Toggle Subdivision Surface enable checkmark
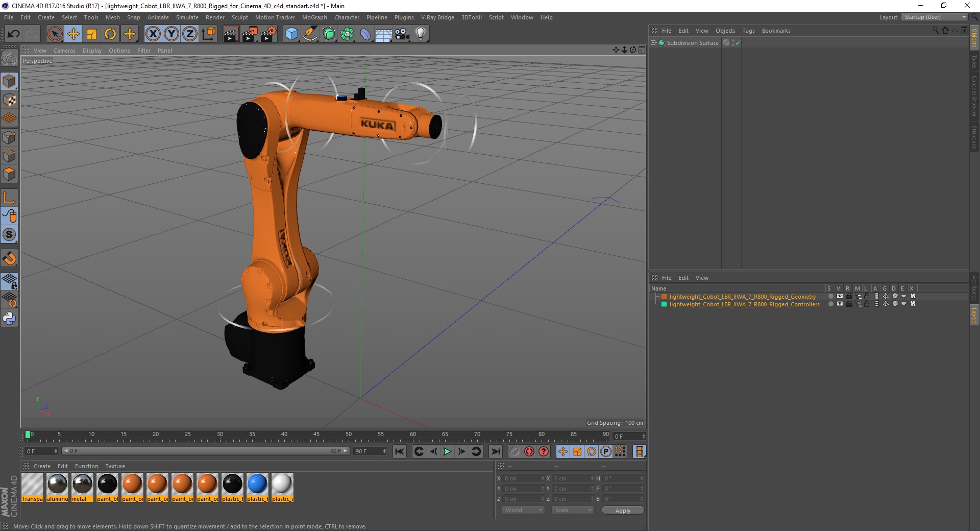This screenshot has height=531, width=980. click(x=738, y=43)
